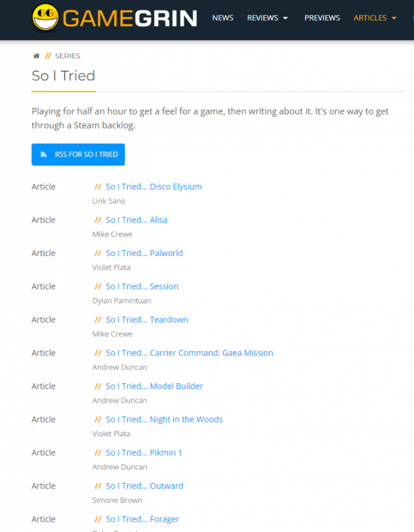The width and height of the screenshot is (414, 532).
Task: Click the RSS feed icon
Action: 43,155
